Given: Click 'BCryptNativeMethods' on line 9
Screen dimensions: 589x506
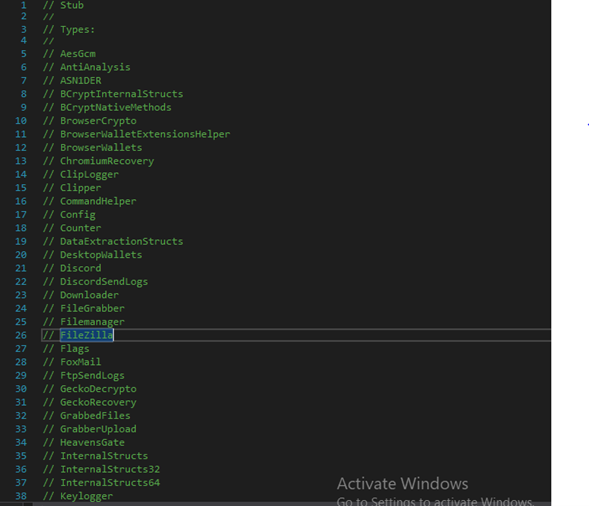Looking at the screenshot, I should click(x=116, y=107).
